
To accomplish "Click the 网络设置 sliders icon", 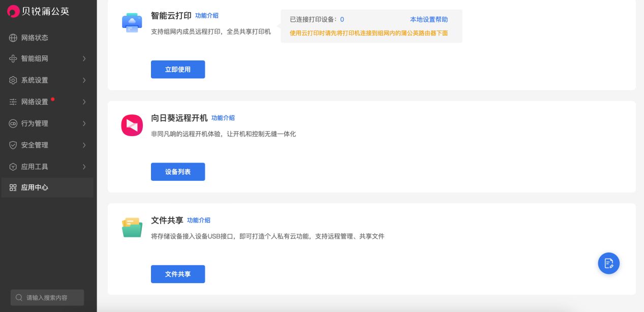I will [x=13, y=102].
